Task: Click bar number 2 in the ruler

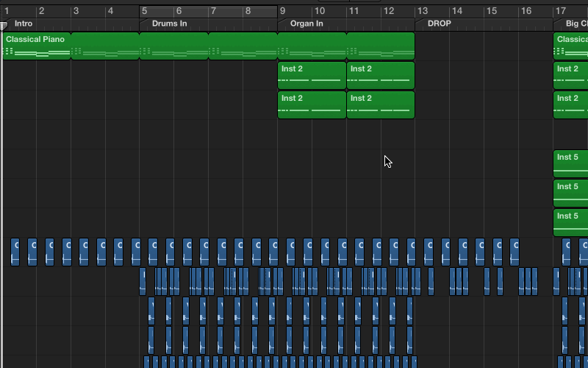Action: pyautogui.click(x=42, y=11)
